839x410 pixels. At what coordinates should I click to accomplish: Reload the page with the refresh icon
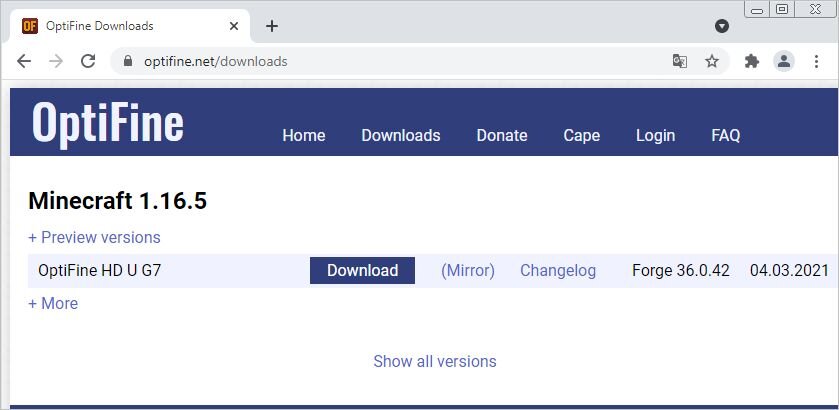pos(88,62)
